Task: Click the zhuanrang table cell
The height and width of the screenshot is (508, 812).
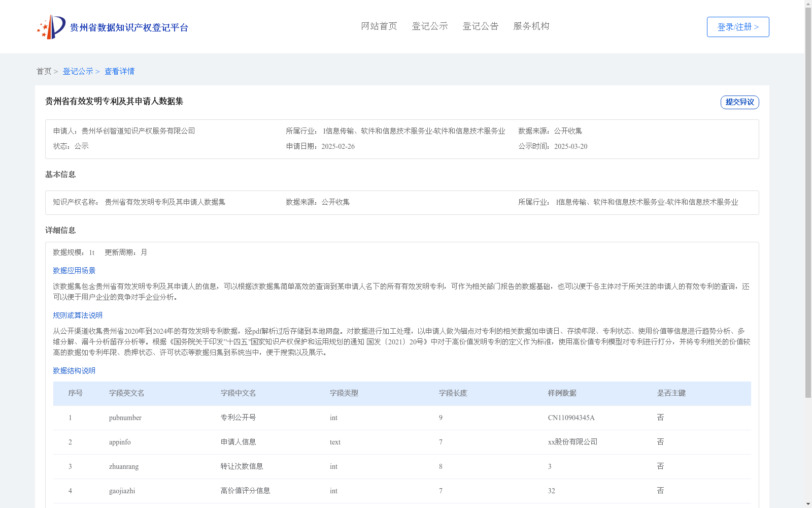Action: 124,467
